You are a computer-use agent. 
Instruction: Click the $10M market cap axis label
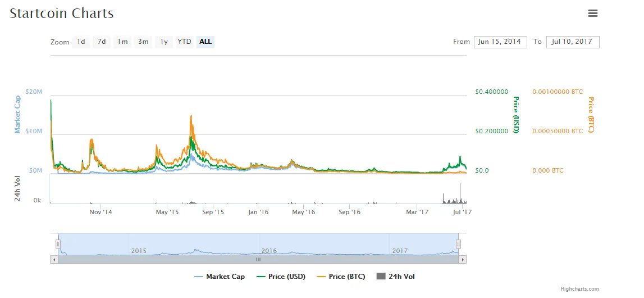tap(33, 131)
